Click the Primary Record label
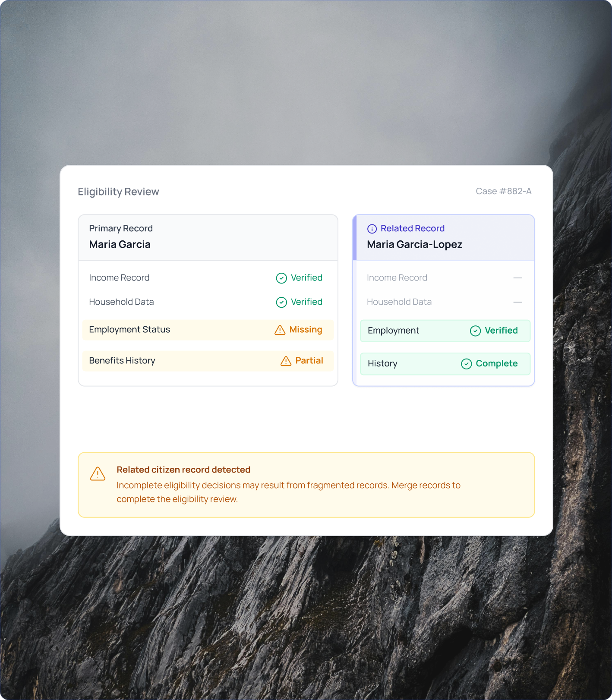The image size is (612, 700). click(x=121, y=228)
